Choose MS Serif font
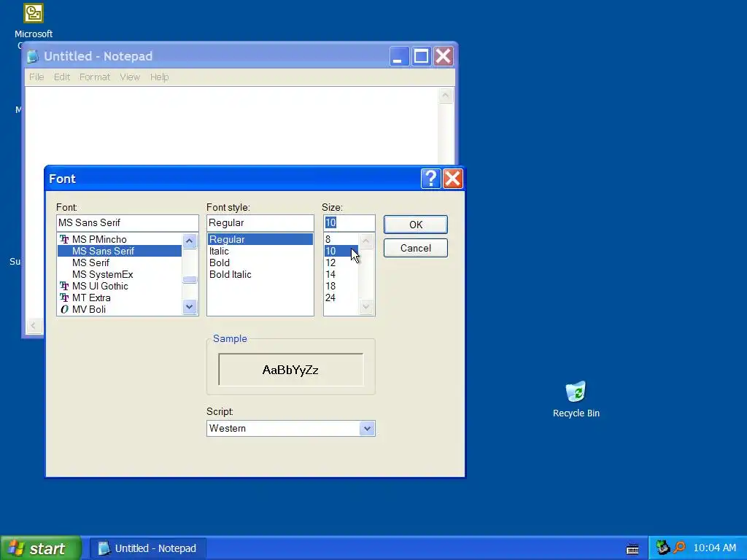 coord(119,262)
